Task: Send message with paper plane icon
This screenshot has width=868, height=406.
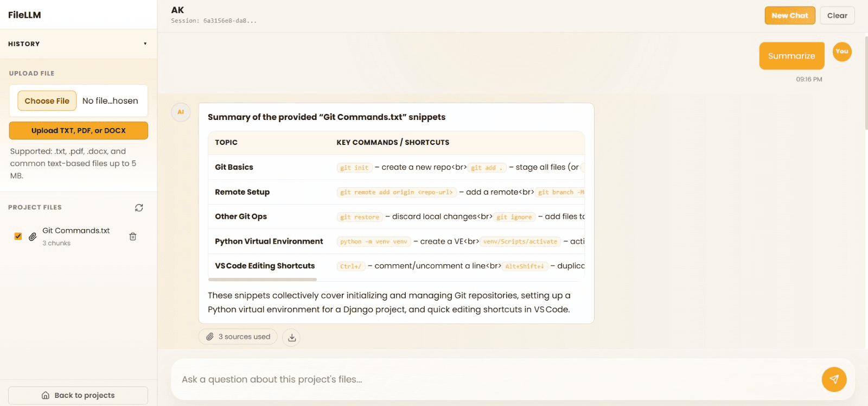Action: tap(834, 379)
